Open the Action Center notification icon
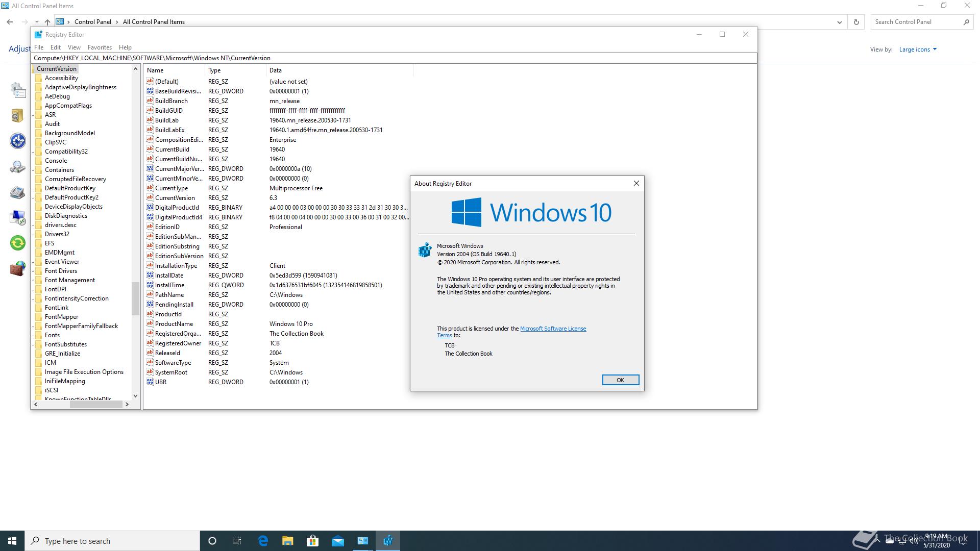The width and height of the screenshot is (980, 551). point(963,541)
